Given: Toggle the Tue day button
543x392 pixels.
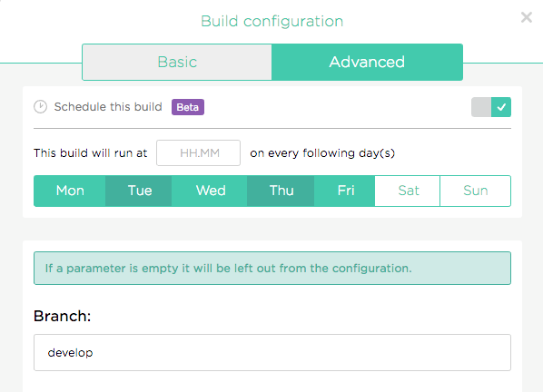Looking at the screenshot, I should point(139,191).
